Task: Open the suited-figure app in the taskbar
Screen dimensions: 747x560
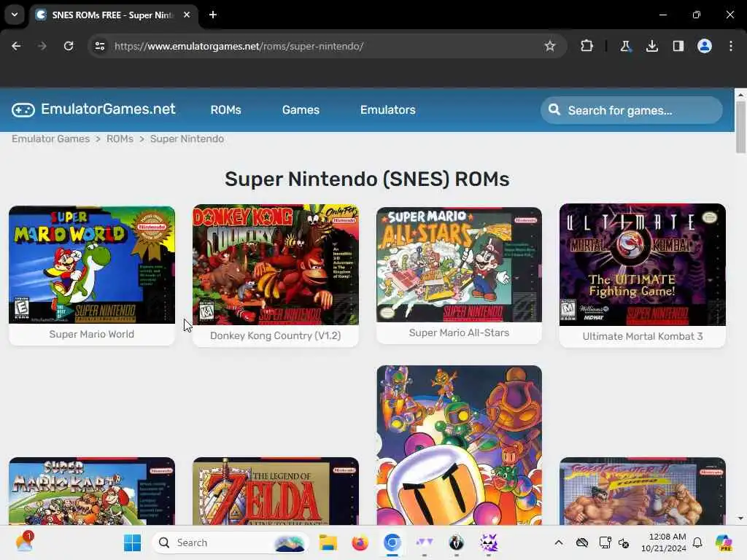Action: coord(457,542)
